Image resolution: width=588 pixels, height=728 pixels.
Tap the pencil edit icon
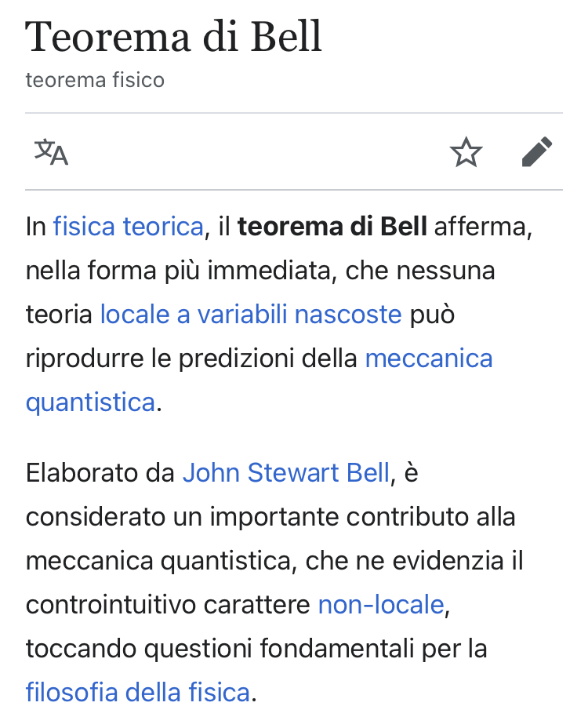(x=537, y=152)
